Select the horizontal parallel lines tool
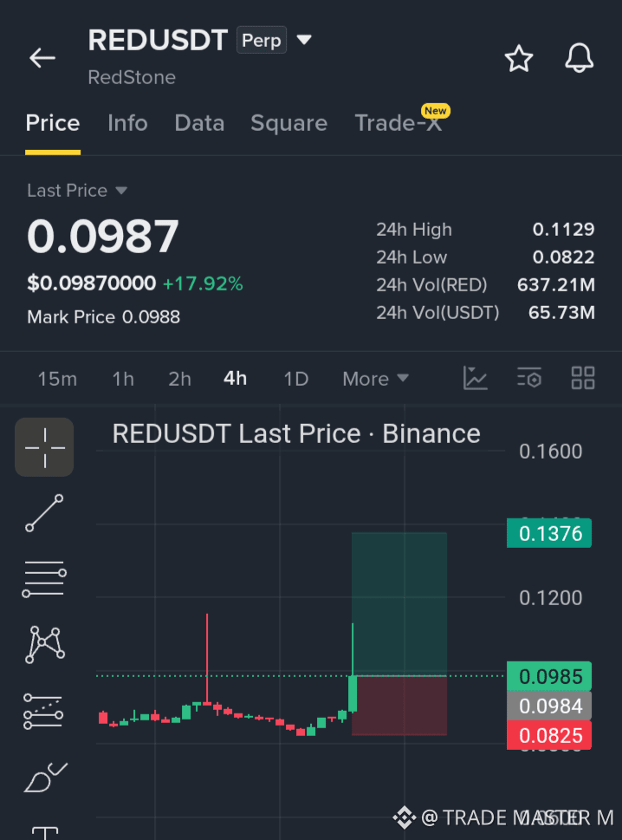The height and width of the screenshot is (840, 622). (44, 579)
